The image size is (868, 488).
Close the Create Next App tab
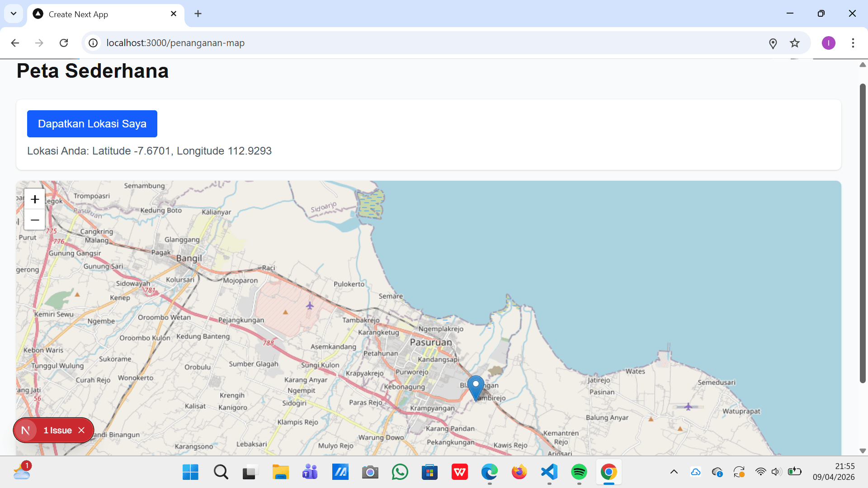click(174, 14)
